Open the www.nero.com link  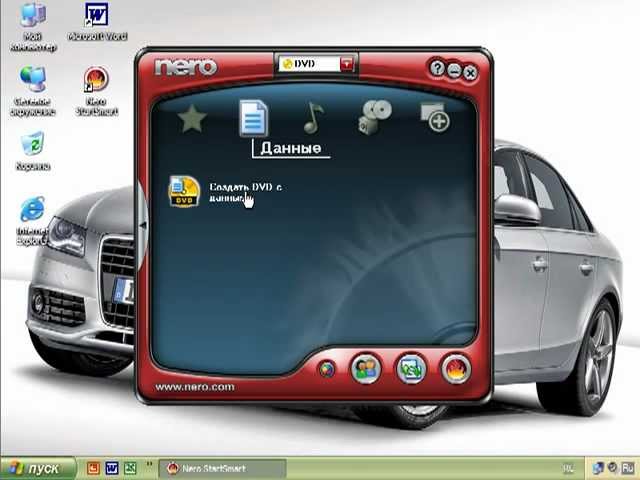[195, 387]
